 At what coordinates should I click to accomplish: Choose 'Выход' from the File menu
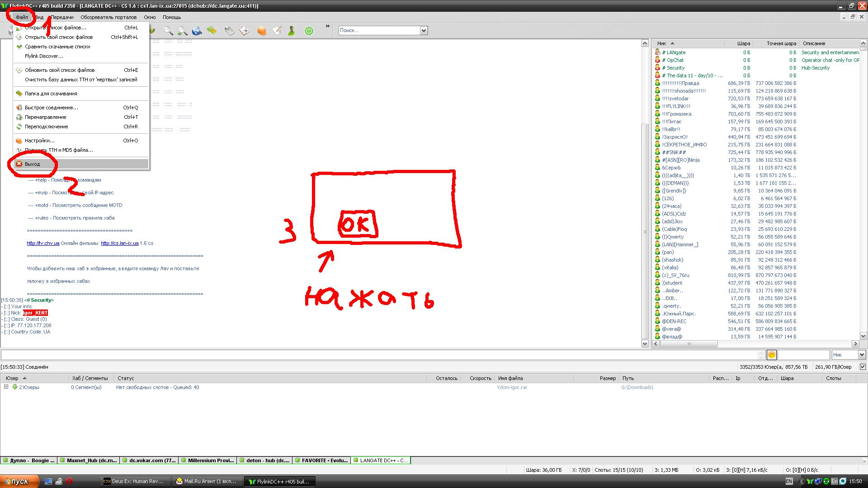(x=33, y=164)
